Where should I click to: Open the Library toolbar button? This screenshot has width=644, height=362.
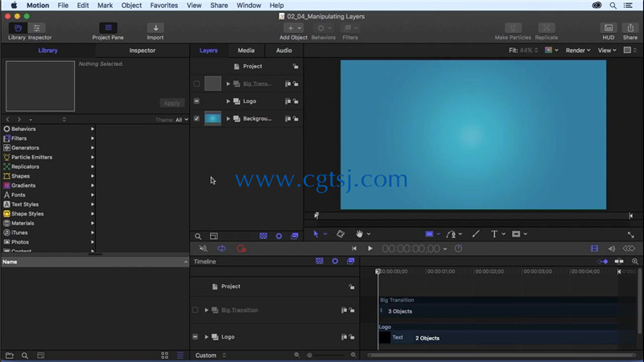point(18,28)
